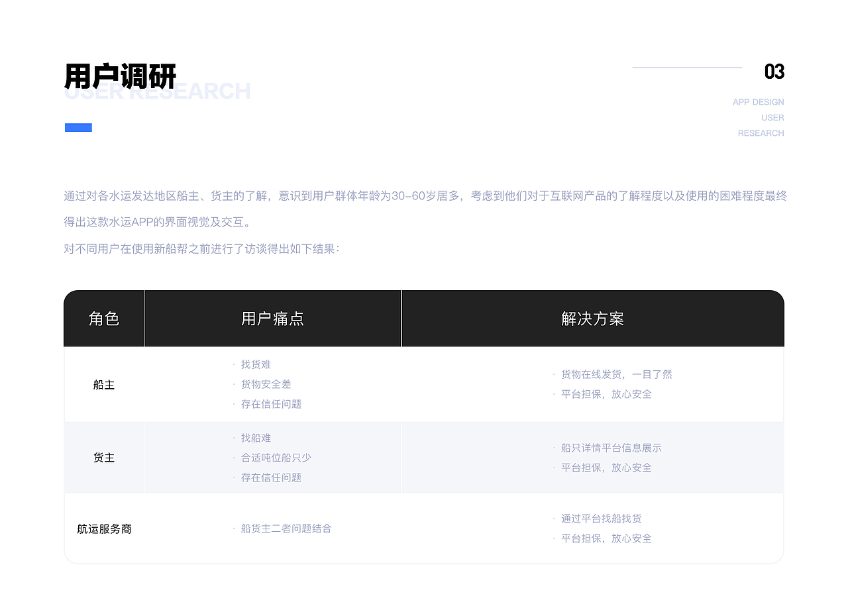Click the 找船难 pain point entry
Viewport: 848px width, 616px height.
coord(256,438)
